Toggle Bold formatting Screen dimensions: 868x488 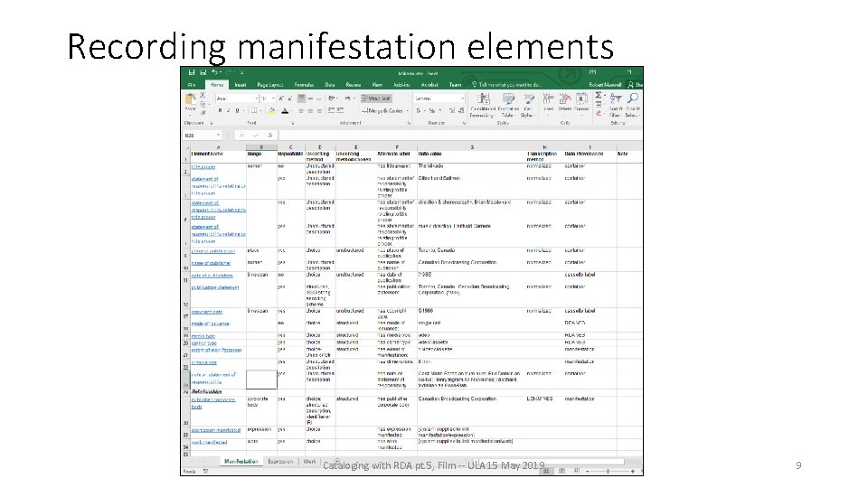[220, 110]
